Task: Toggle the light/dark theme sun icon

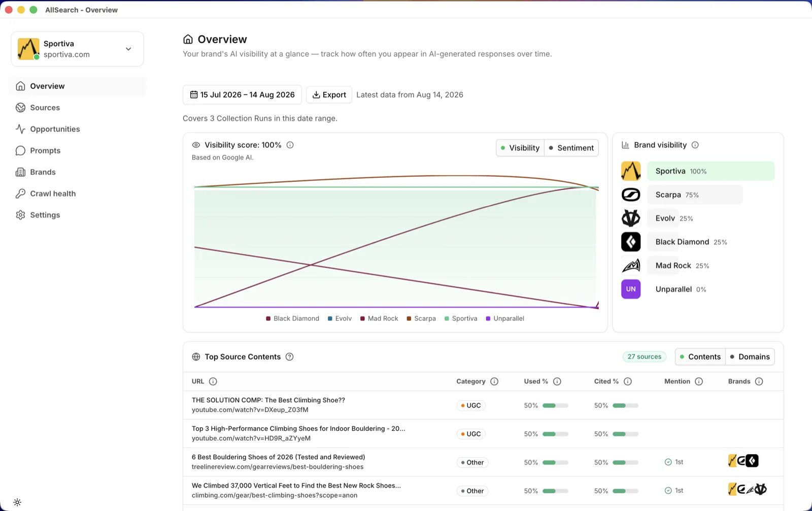Action: point(17,502)
